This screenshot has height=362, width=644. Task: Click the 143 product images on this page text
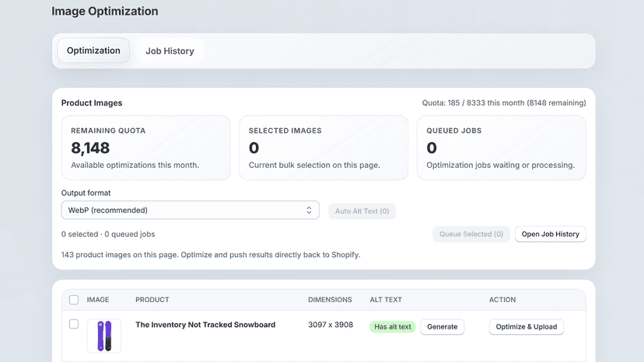[x=211, y=255]
